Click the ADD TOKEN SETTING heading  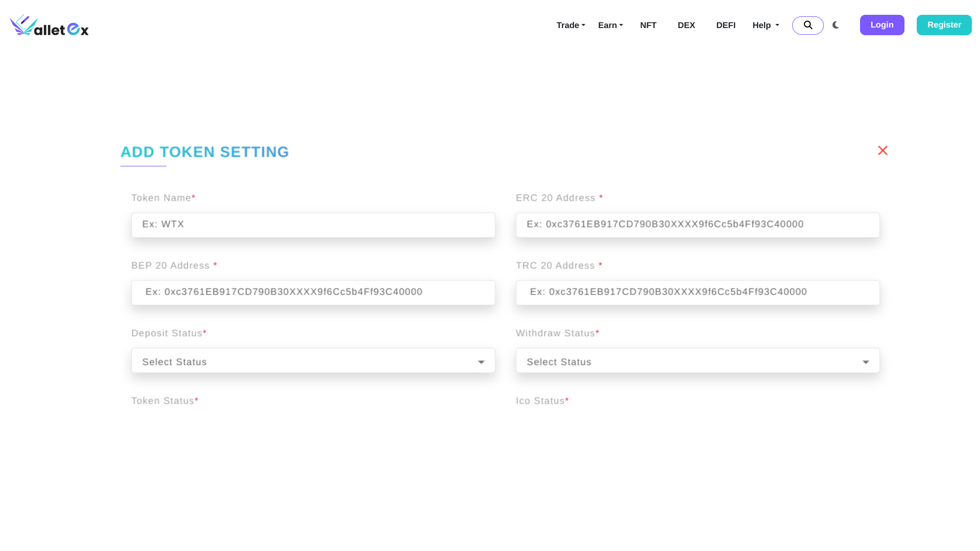[205, 152]
